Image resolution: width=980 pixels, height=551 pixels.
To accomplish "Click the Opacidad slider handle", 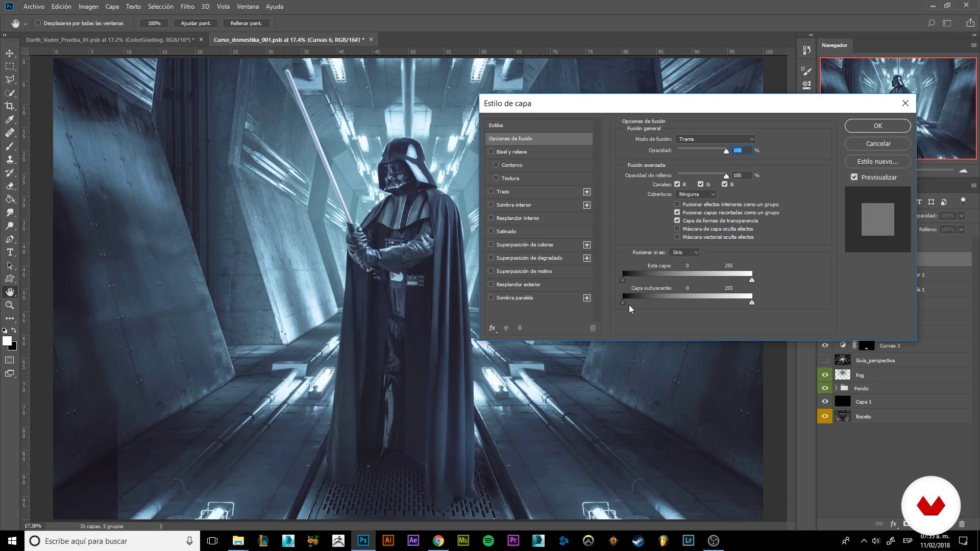I will 726,151.
